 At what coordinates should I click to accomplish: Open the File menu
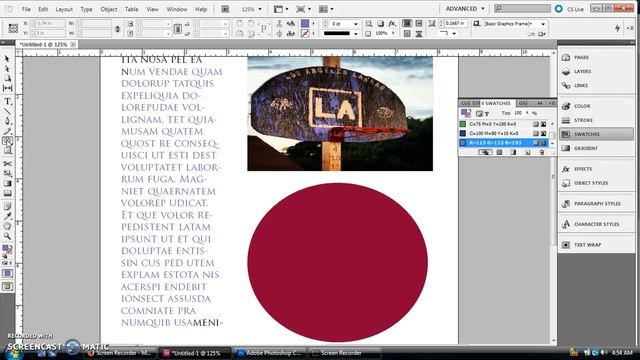(x=26, y=9)
